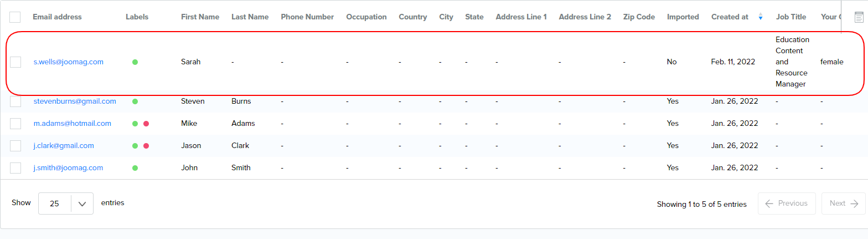The height and width of the screenshot is (239, 868).
Task: Click the green label dot for Sarah
Action: click(135, 62)
